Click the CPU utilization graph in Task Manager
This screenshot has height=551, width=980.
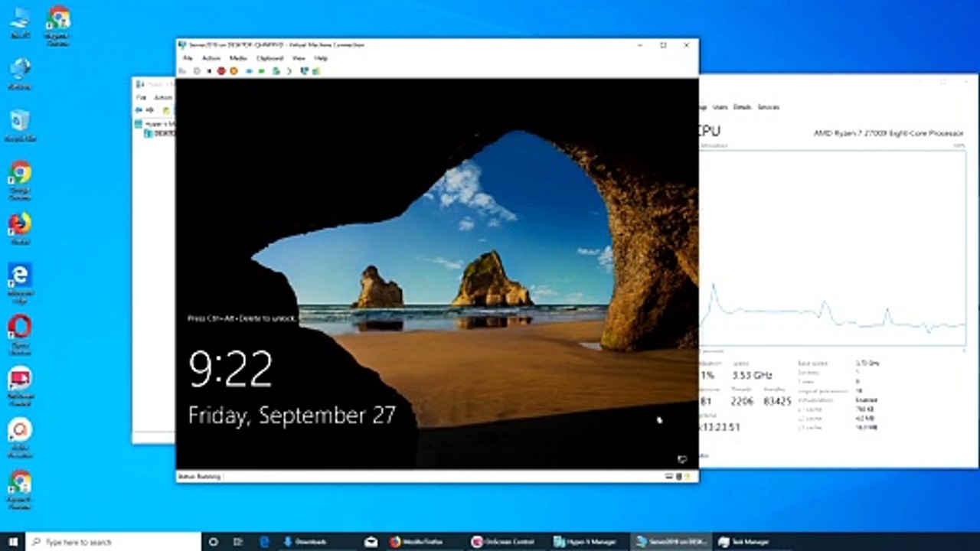[x=832, y=249]
